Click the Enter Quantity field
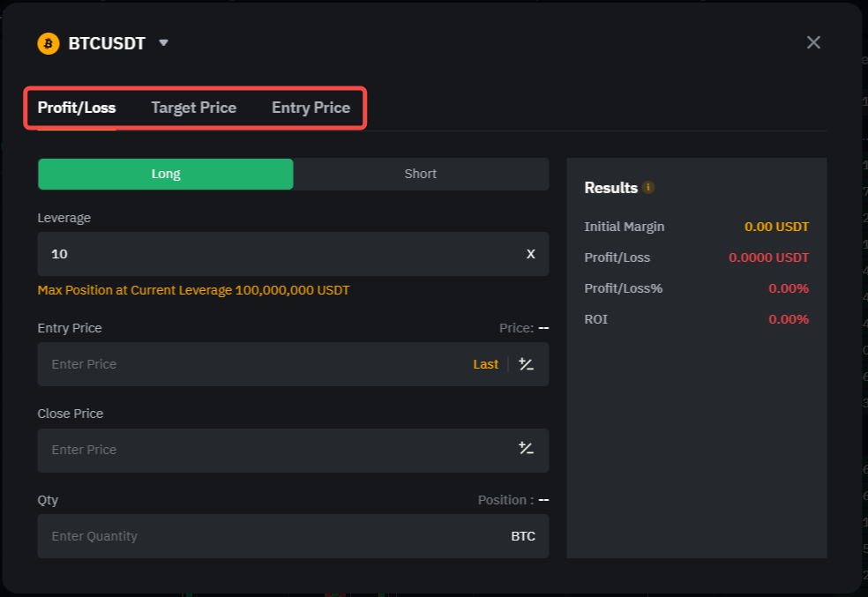 (x=265, y=536)
